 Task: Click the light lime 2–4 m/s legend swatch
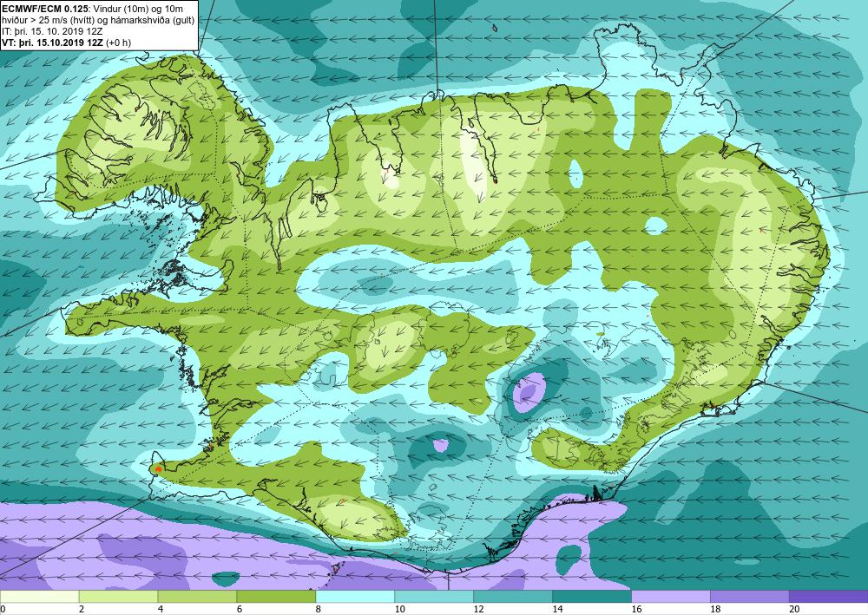tap(118, 597)
